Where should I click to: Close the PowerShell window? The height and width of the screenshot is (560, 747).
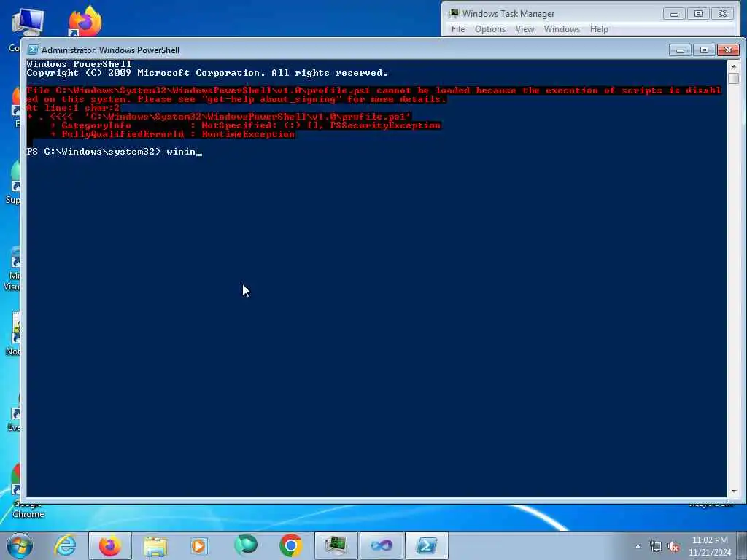pos(728,50)
